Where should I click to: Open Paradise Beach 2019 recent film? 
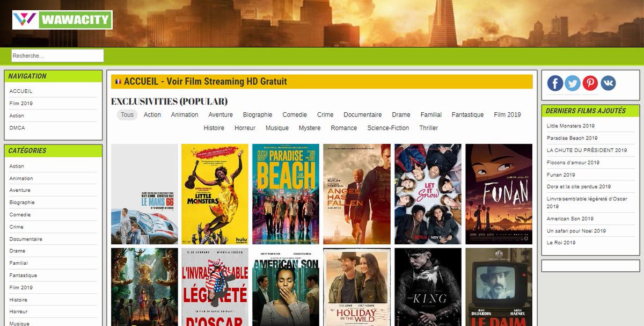click(572, 138)
